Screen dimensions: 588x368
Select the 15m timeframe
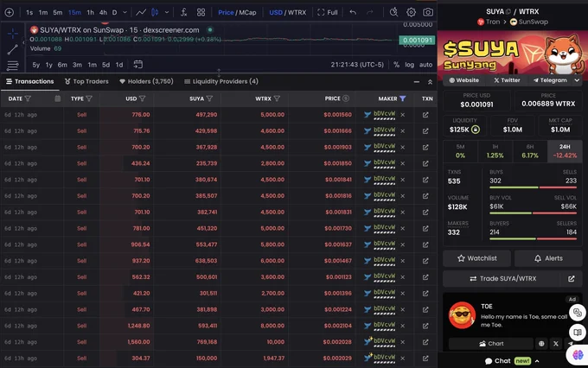(74, 12)
